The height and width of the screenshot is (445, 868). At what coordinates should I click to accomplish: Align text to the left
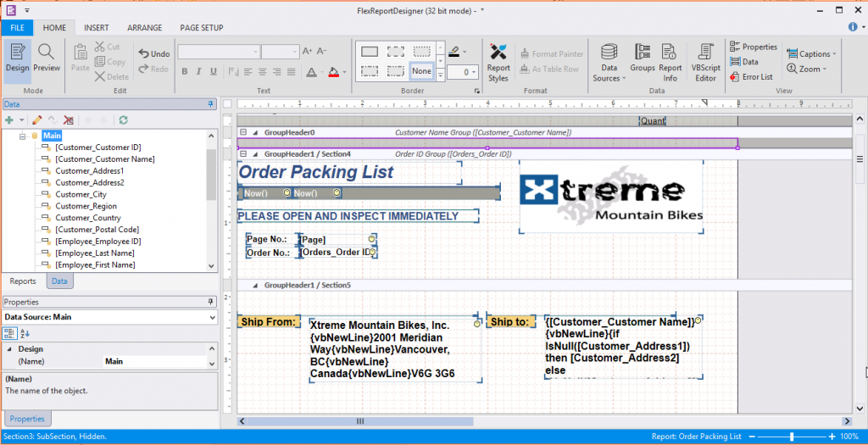(248, 71)
